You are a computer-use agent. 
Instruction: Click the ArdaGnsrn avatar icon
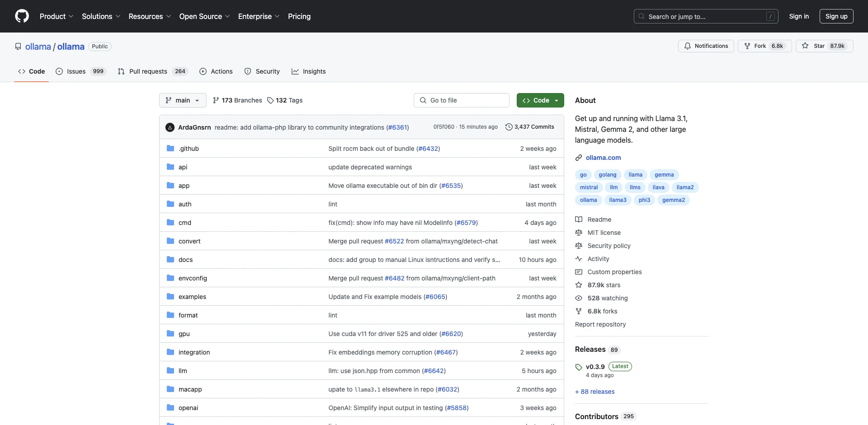[170, 127]
